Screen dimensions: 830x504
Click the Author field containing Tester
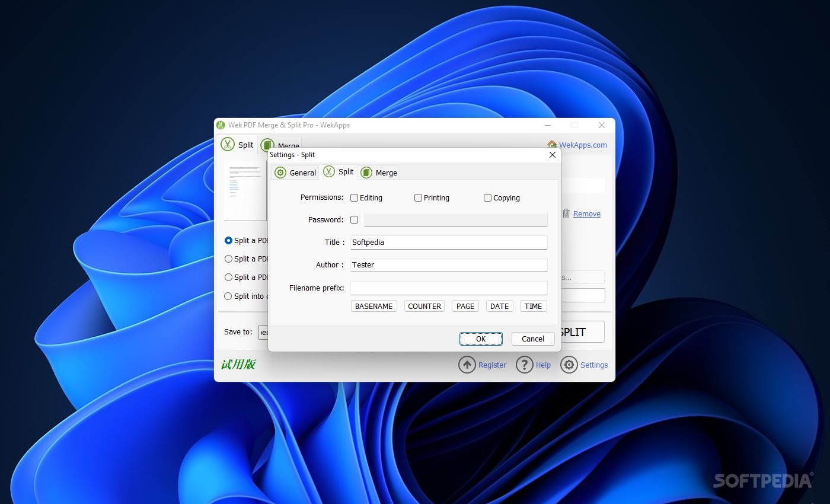(x=449, y=264)
